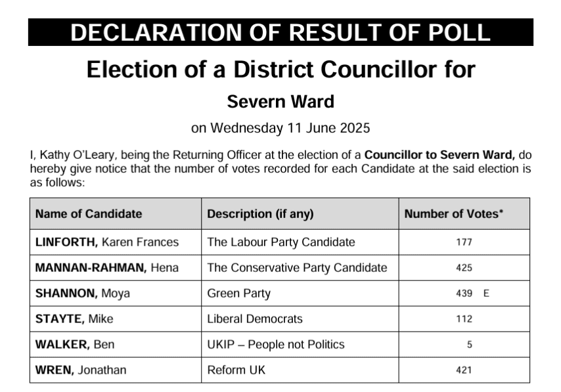Screen dimensions: 561x392
Task: Click the Name of Candidate column header
Action: tap(89, 214)
